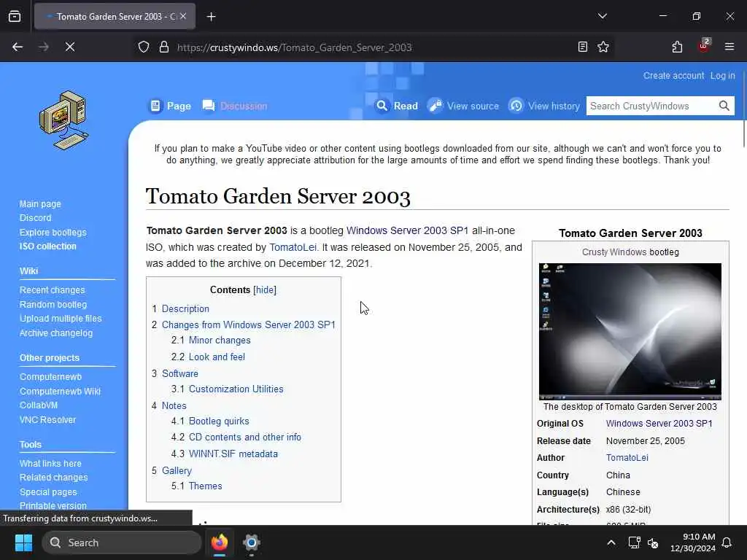This screenshot has width=747, height=560.
Task: Open Explore bootlegs in sidebar
Action: point(53,233)
